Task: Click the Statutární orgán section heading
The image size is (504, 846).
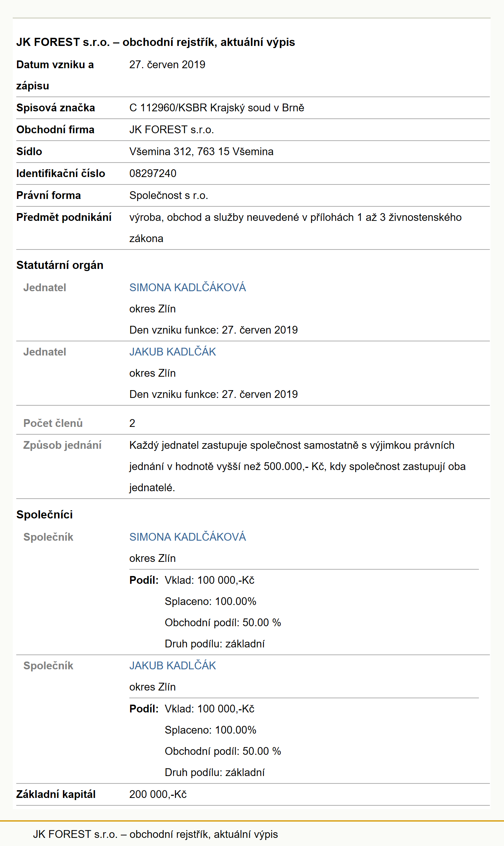Action: [x=60, y=265]
